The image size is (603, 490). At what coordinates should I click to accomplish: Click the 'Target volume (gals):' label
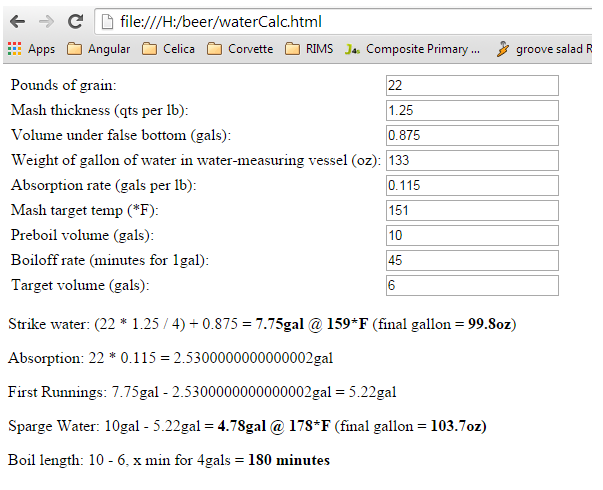(80, 285)
